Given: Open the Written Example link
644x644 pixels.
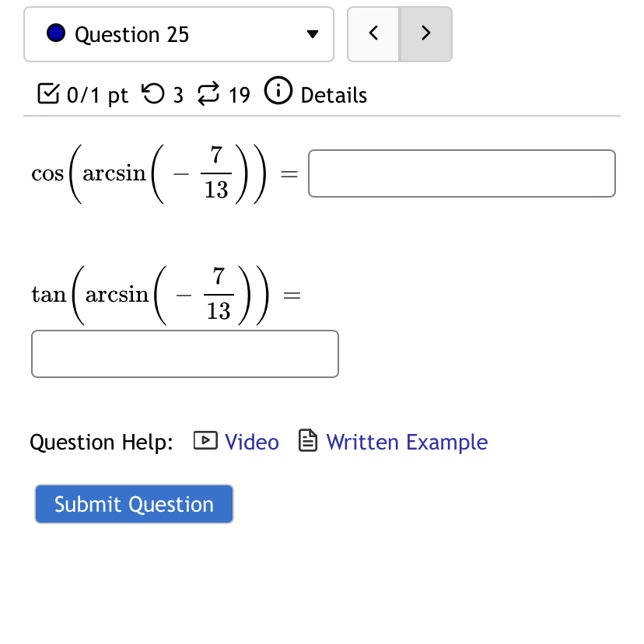Looking at the screenshot, I should click(x=407, y=442).
